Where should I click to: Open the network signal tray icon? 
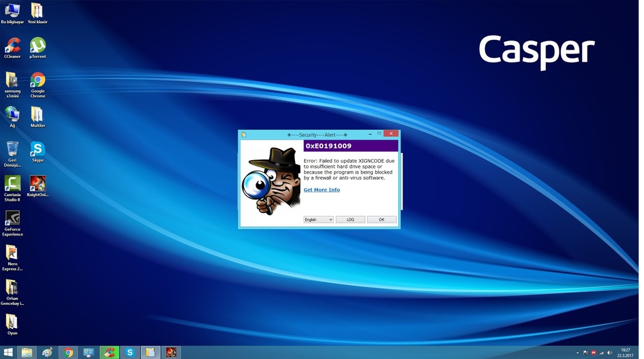point(601,353)
